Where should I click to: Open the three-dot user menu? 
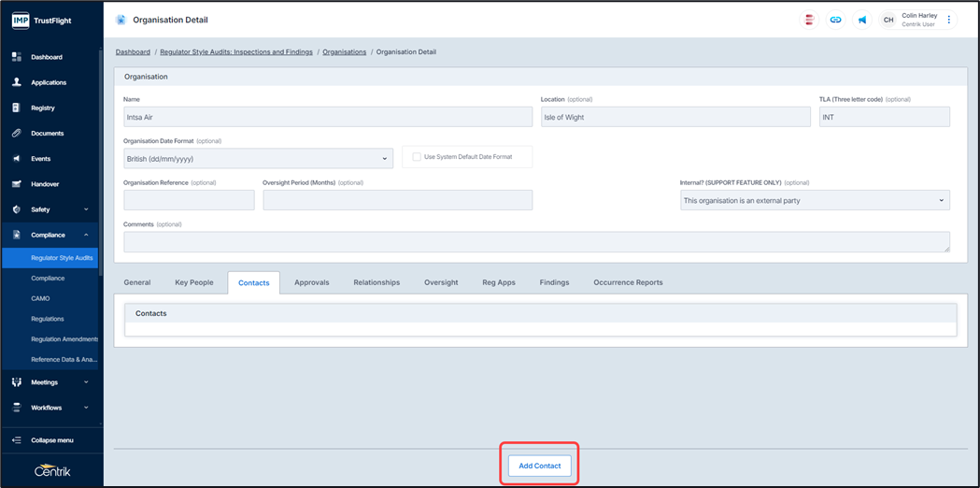(x=949, y=20)
